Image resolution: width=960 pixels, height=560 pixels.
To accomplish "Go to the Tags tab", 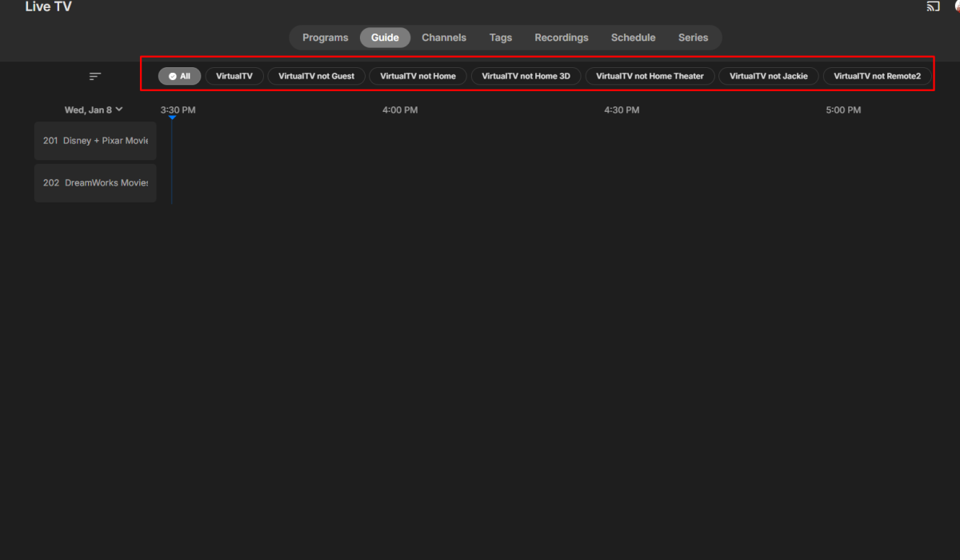I will 501,38.
